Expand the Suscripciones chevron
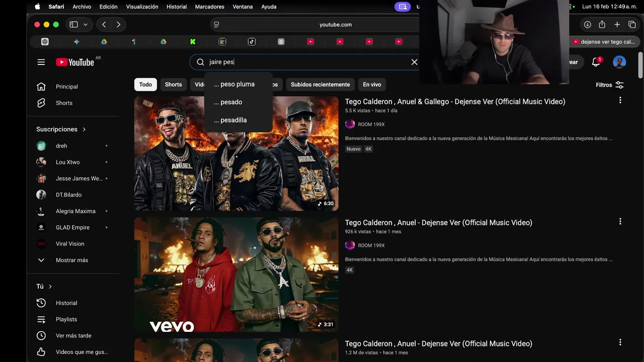Screen dimensions: 644x362 [84, 129]
